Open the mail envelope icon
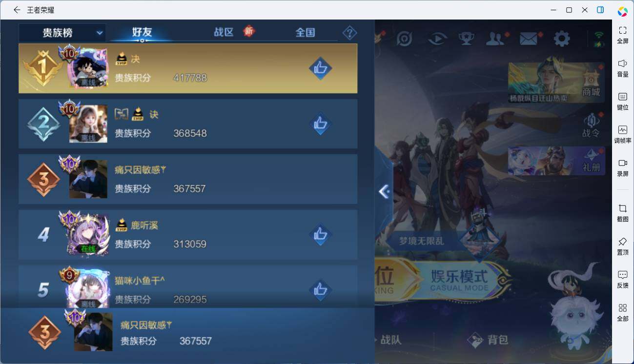This screenshot has height=364, width=634. pyautogui.click(x=529, y=39)
